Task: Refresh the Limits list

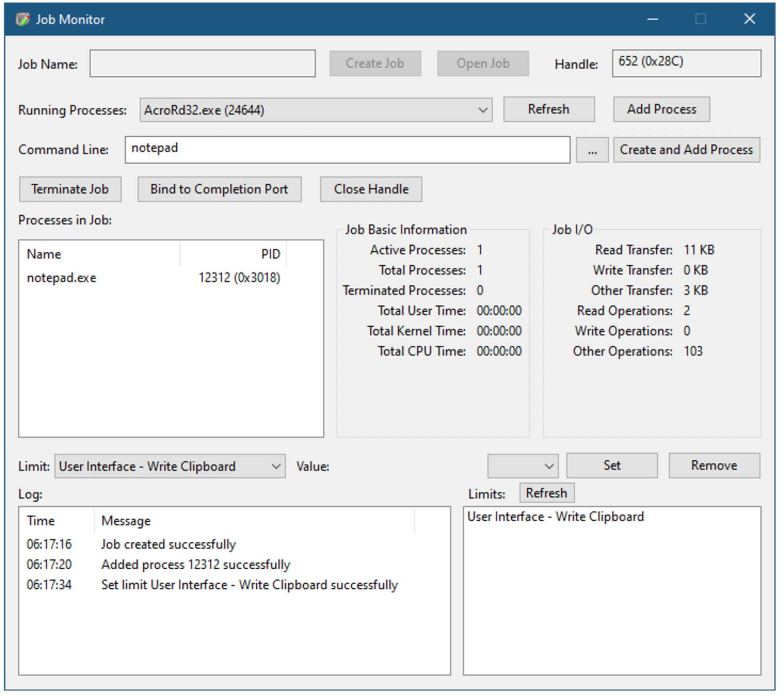Action: 547,493
